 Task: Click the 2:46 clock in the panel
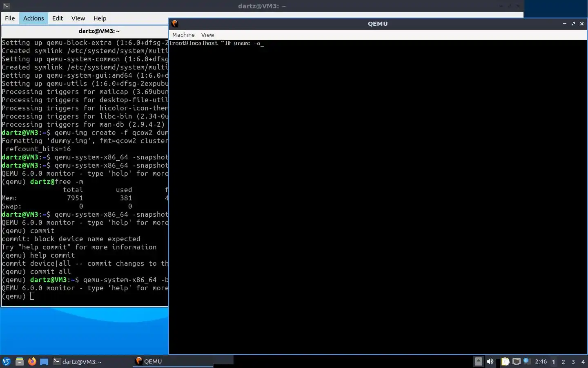[541, 361]
